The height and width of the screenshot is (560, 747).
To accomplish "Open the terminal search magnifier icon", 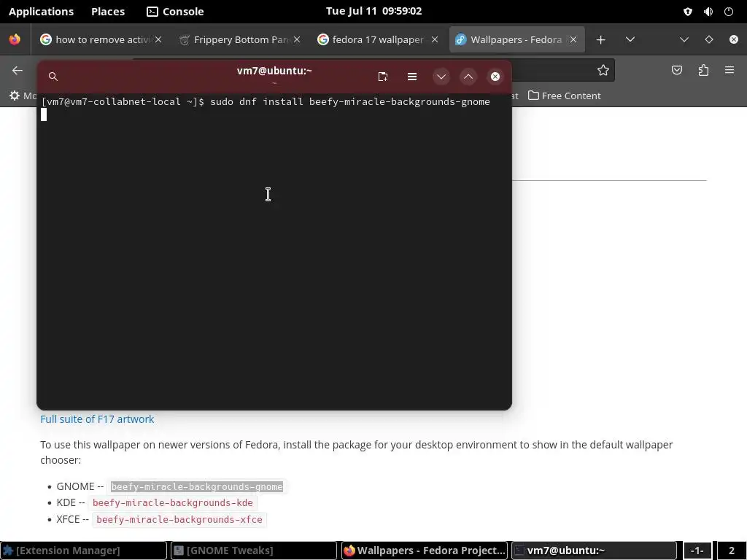I will pyautogui.click(x=53, y=77).
